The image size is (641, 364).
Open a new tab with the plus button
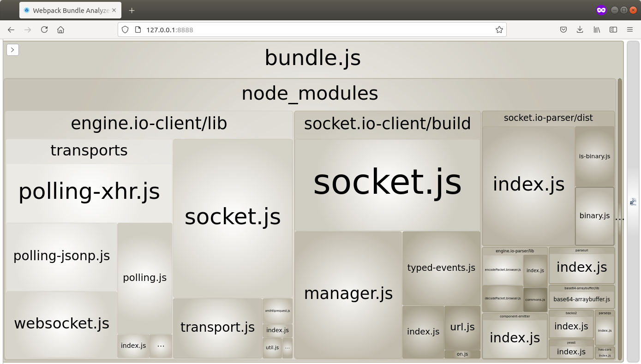pyautogui.click(x=132, y=10)
